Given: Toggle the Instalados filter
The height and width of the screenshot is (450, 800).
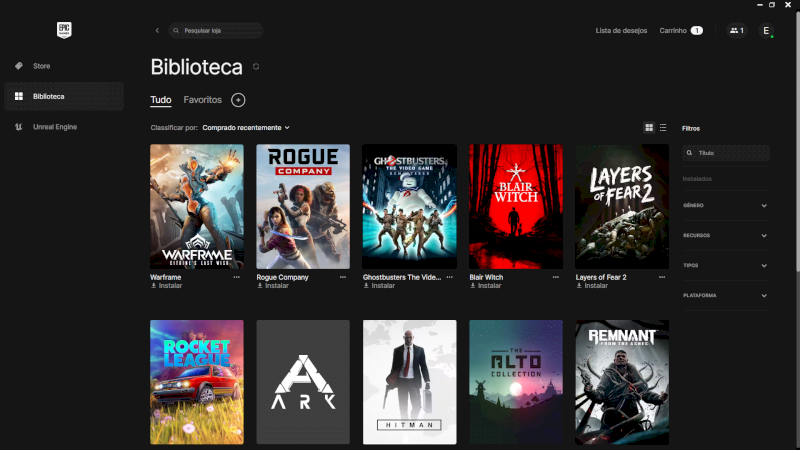Looking at the screenshot, I should 697,179.
